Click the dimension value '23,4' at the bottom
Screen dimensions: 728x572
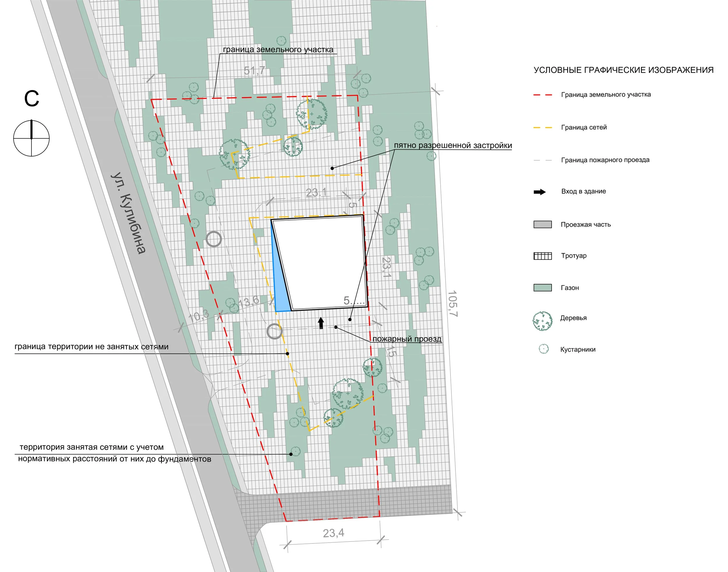point(333,533)
